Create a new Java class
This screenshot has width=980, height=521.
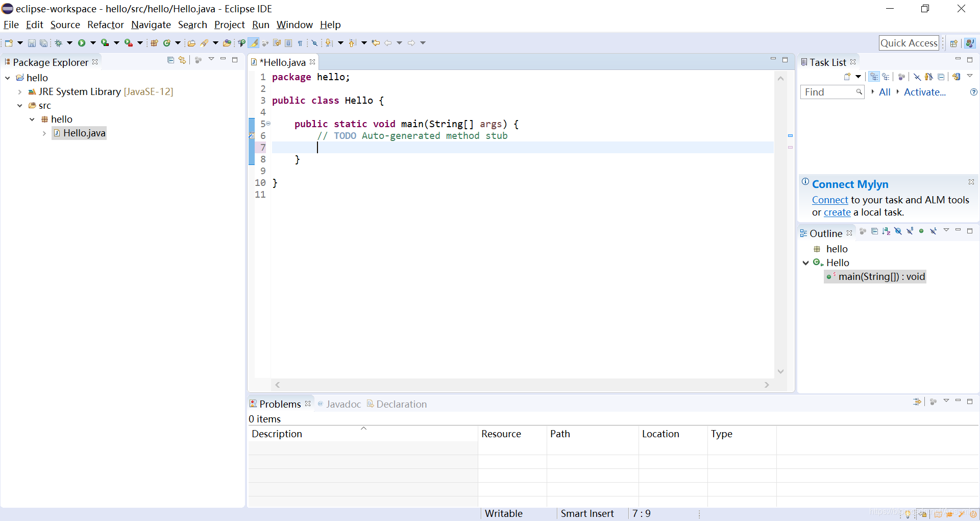(167, 43)
